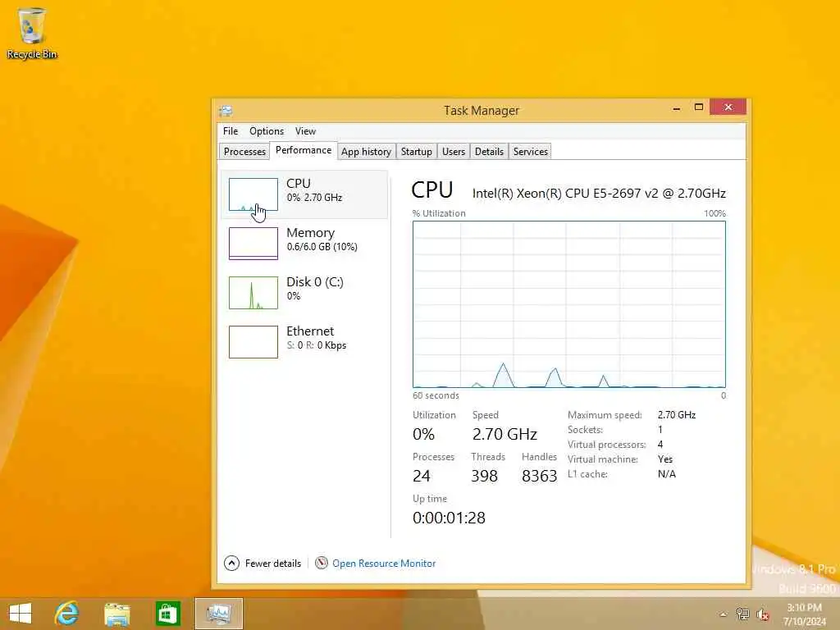
Task: Launch Internet Explorer from the taskbar
Action: coord(66,614)
